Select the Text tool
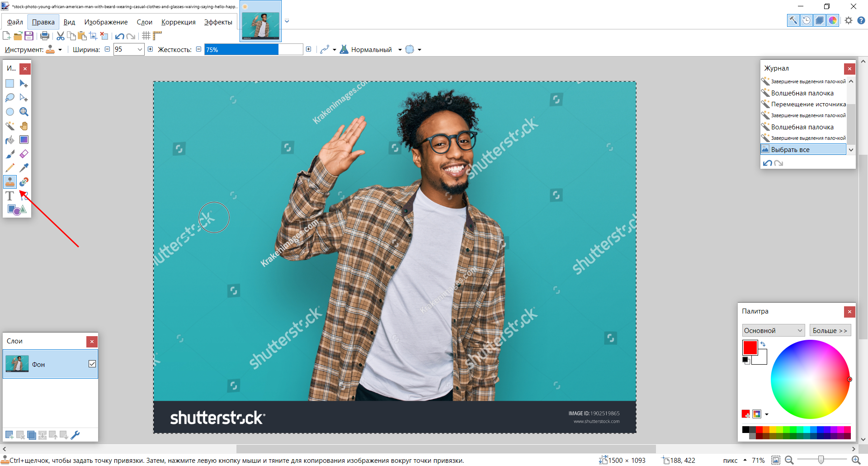Screen dimensions: 868x466 point(9,196)
